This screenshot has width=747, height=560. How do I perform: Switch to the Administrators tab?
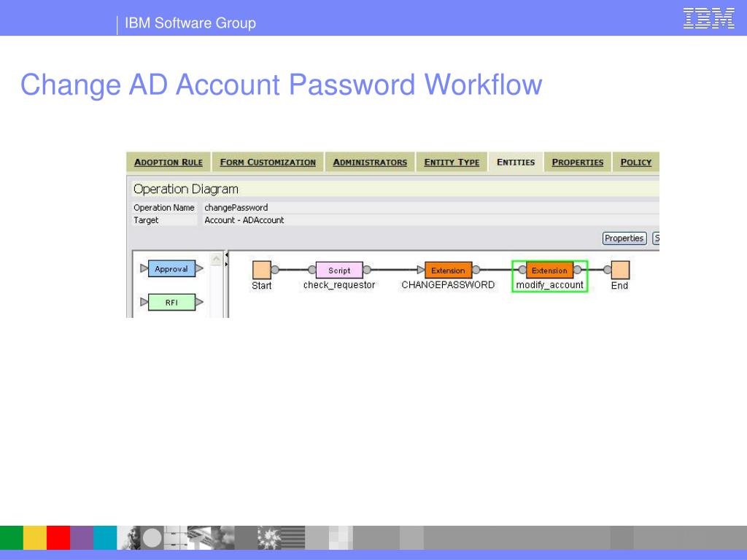pyautogui.click(x=370, y=162)
